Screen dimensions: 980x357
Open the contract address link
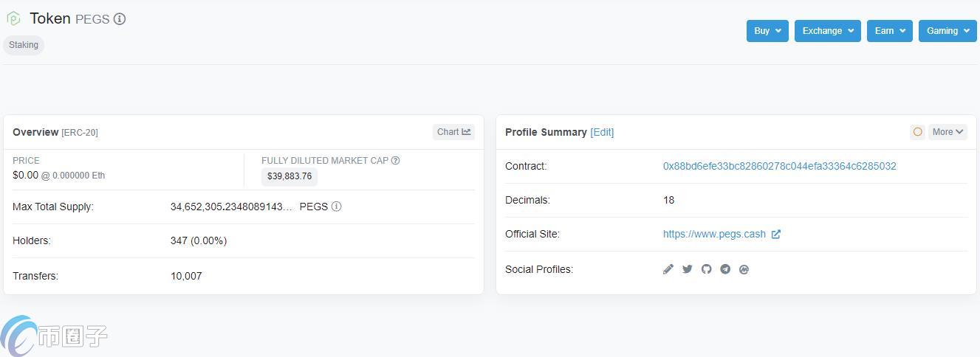tap(779, 167)
